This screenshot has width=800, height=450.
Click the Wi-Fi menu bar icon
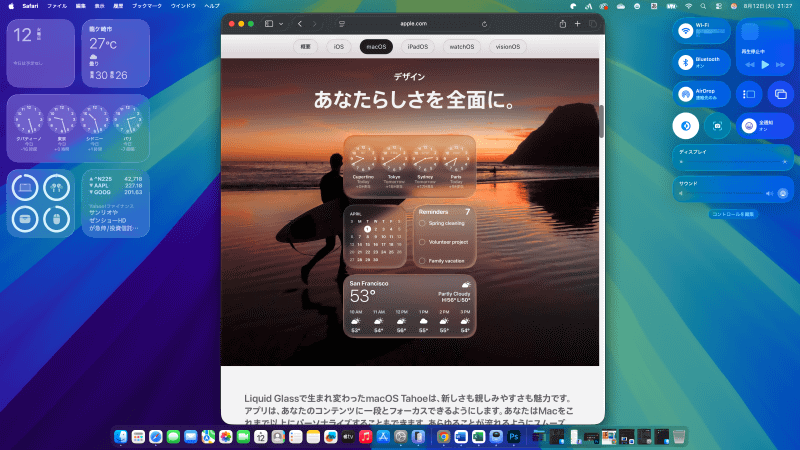(688, 6)
